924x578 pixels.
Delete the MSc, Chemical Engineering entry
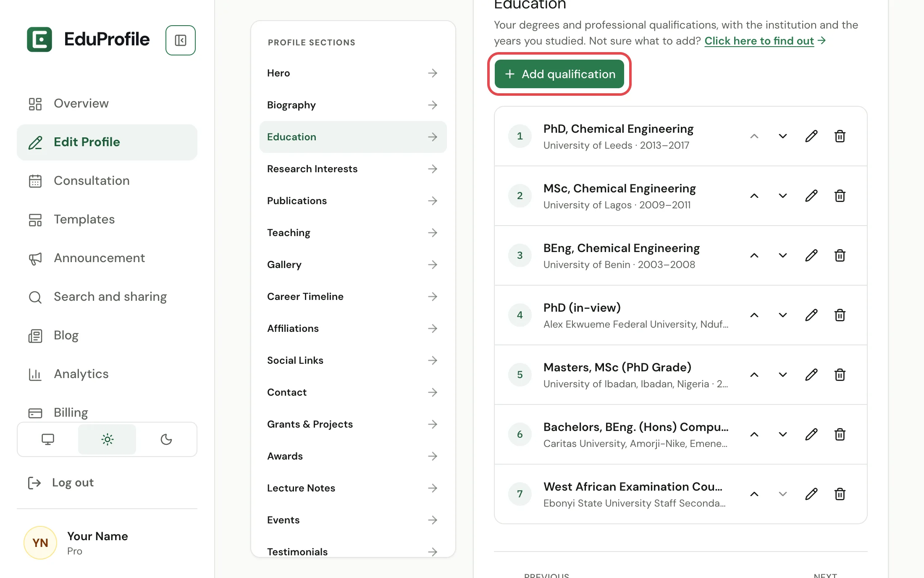tap(840, 196)
